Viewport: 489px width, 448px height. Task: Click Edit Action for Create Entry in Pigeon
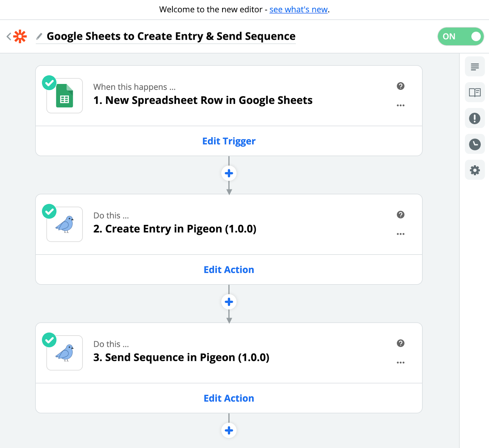[229, 270]
